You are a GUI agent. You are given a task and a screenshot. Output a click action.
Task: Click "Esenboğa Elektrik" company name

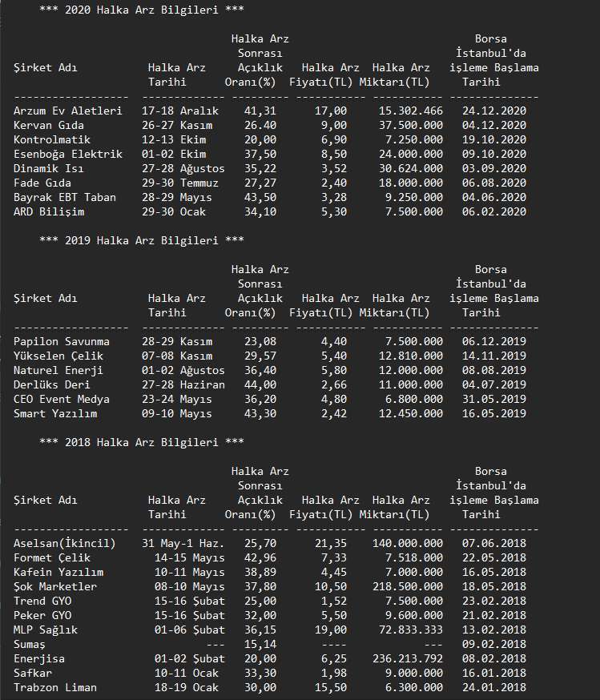pyautogui.click(x=68, y=154)
